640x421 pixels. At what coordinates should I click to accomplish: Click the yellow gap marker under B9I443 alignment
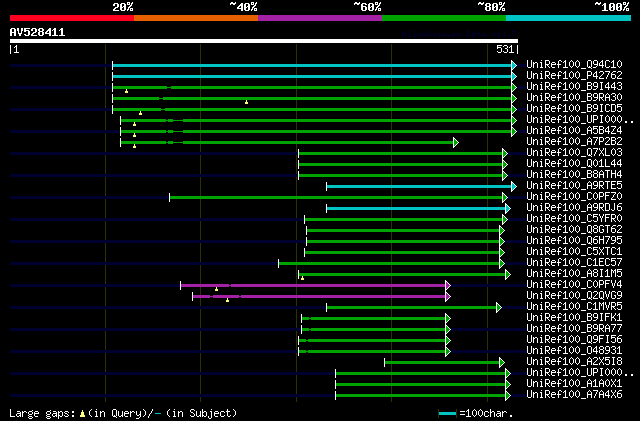[127, 91]
